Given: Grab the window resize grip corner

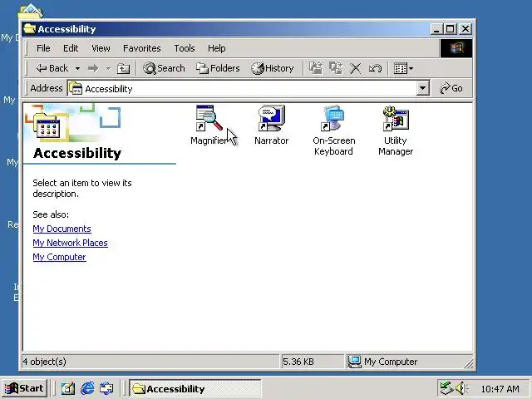Looking at the screenshot, I should click(x=469, y=364).
